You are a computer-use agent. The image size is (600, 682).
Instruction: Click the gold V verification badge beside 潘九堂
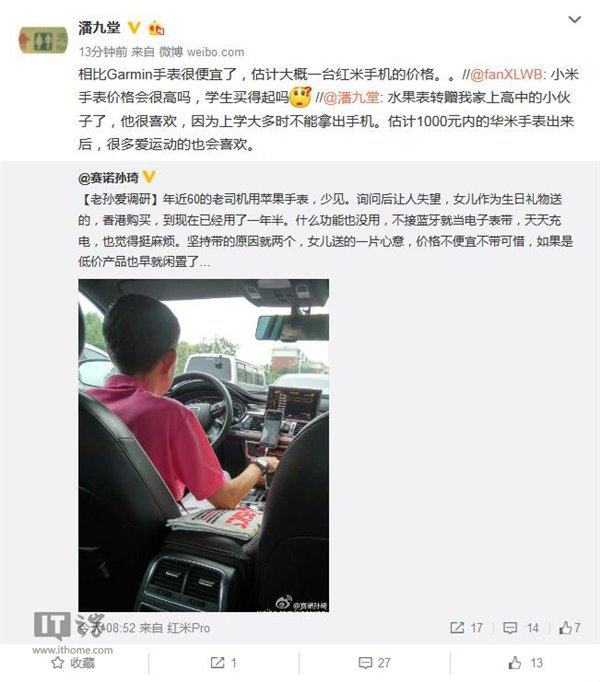click(x=134, y=28)
